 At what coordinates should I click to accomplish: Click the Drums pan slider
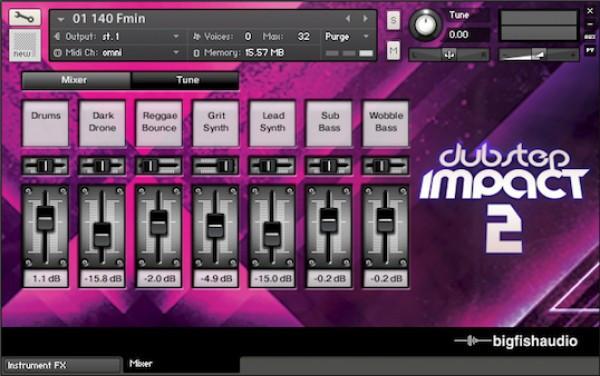(x=46, y=166)
